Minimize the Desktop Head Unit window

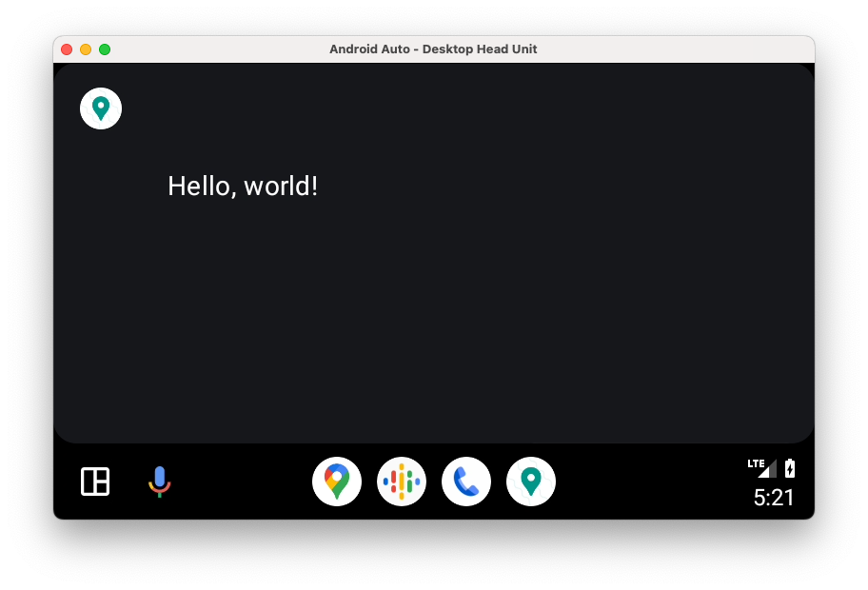[x=86, y=49]
